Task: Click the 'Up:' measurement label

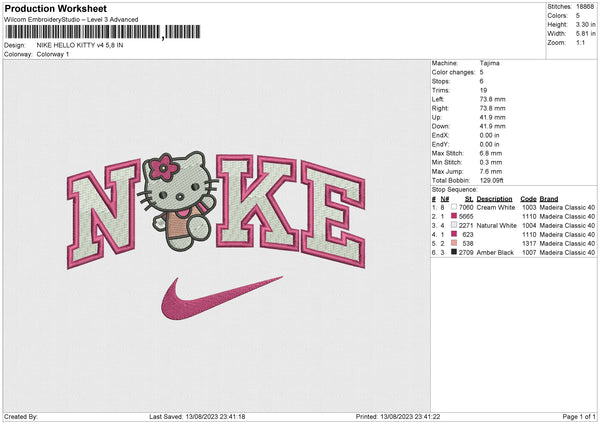Action: [x=437, y=117]
